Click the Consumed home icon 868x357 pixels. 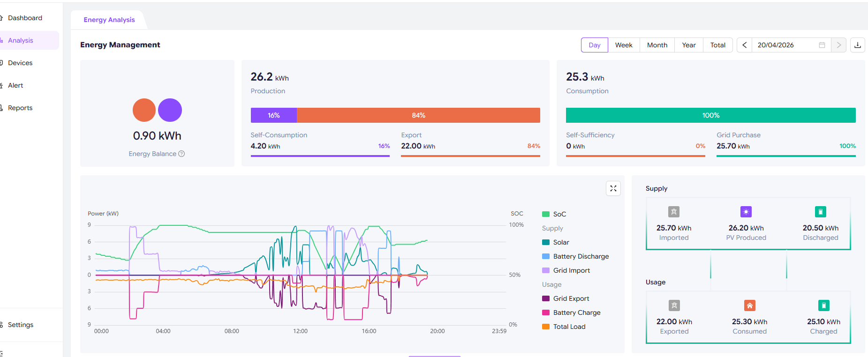tap(749, 305)
